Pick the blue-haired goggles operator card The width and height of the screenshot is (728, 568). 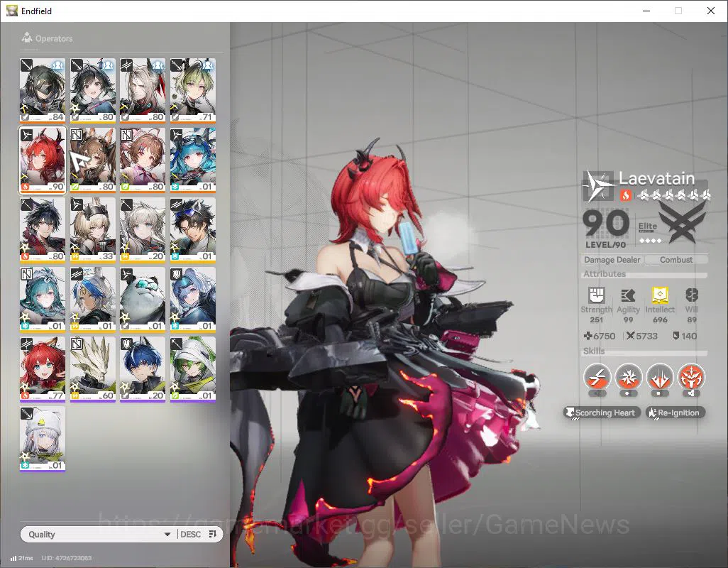[x=193, y=160]
